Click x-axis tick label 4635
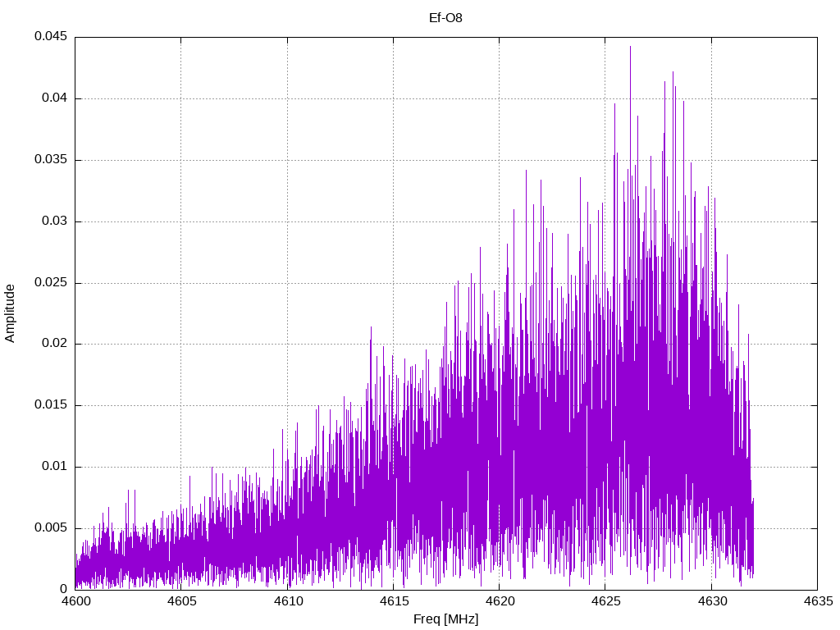The height and width of the screenshot is (630, 840). pos(818,601)
